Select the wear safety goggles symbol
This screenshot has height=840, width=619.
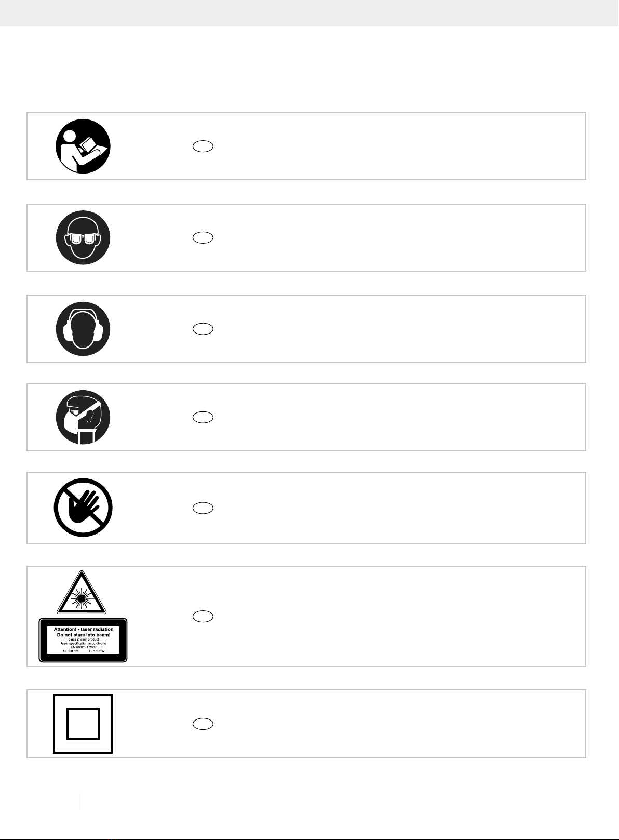(83, 237)
